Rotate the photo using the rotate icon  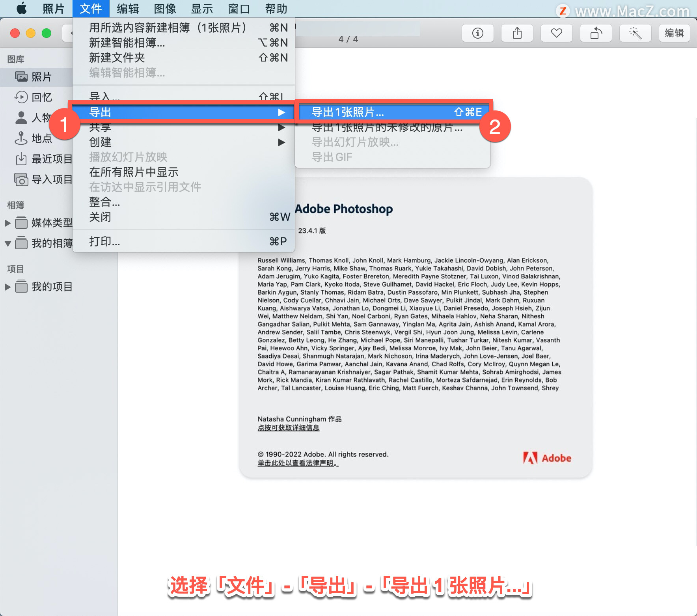[596, 33]
